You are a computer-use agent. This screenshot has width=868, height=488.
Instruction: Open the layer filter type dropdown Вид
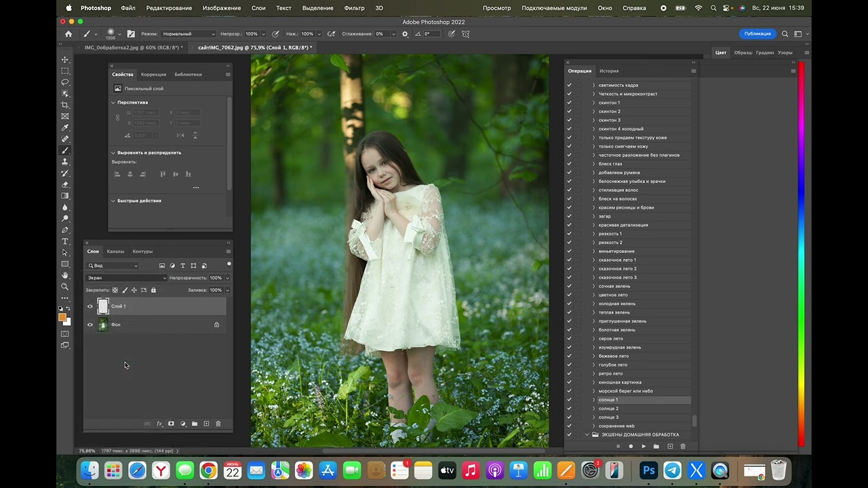pos(113,266)
